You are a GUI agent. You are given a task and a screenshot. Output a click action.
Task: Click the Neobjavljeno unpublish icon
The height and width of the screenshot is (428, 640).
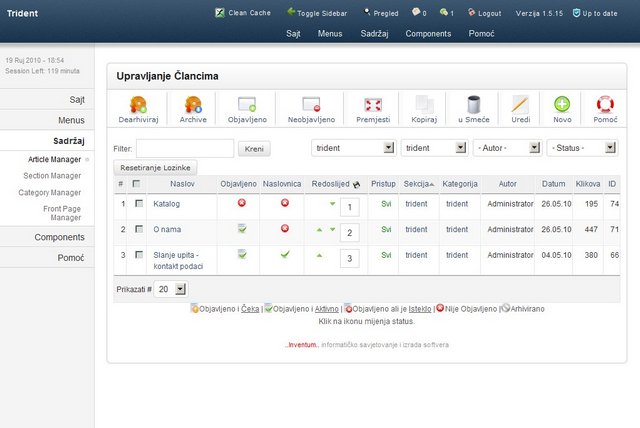[310, 104]
